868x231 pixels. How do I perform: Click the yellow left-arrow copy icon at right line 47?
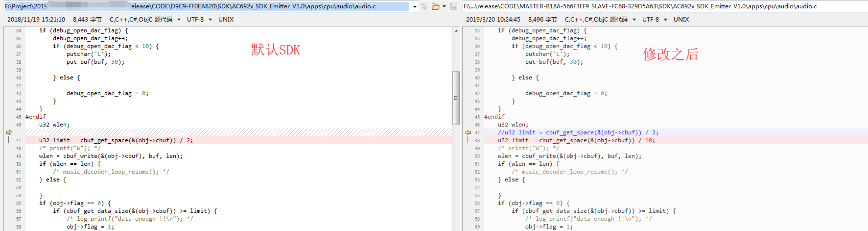tap(468, 132)
